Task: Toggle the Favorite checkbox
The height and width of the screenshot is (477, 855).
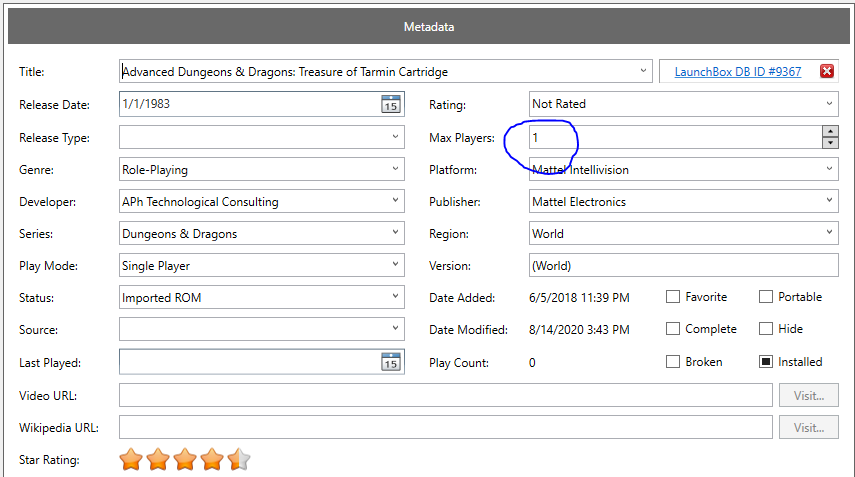Action: [x=673, y=297]
